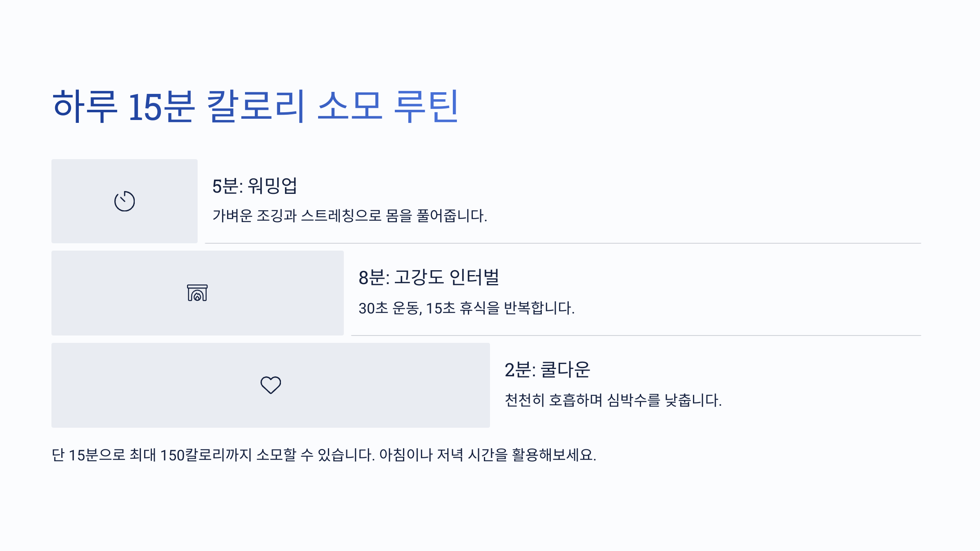Select the text 30초 운동, 15초 휴식을 반복합니다
The width and height of the screenshot is (980, 551).
pos(466,308)
